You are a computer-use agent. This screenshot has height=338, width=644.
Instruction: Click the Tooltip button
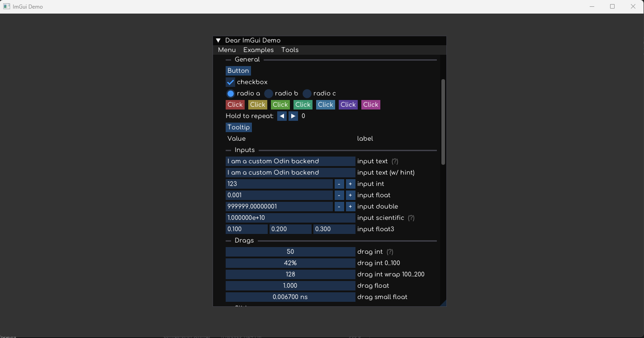[239, 127]
